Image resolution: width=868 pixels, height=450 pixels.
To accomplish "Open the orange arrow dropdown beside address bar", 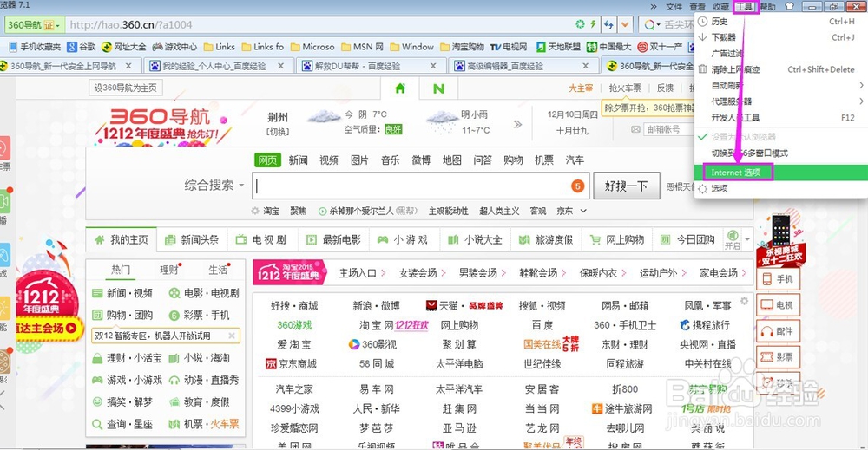I will (x=625, y=24).
